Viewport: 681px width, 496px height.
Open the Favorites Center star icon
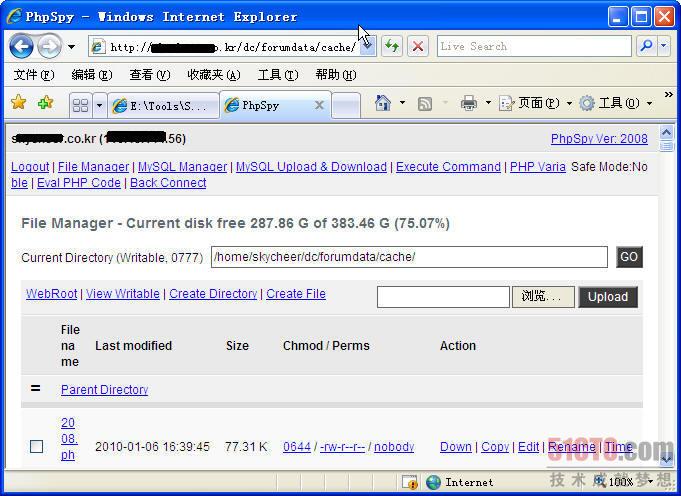[x=19, y=103]
